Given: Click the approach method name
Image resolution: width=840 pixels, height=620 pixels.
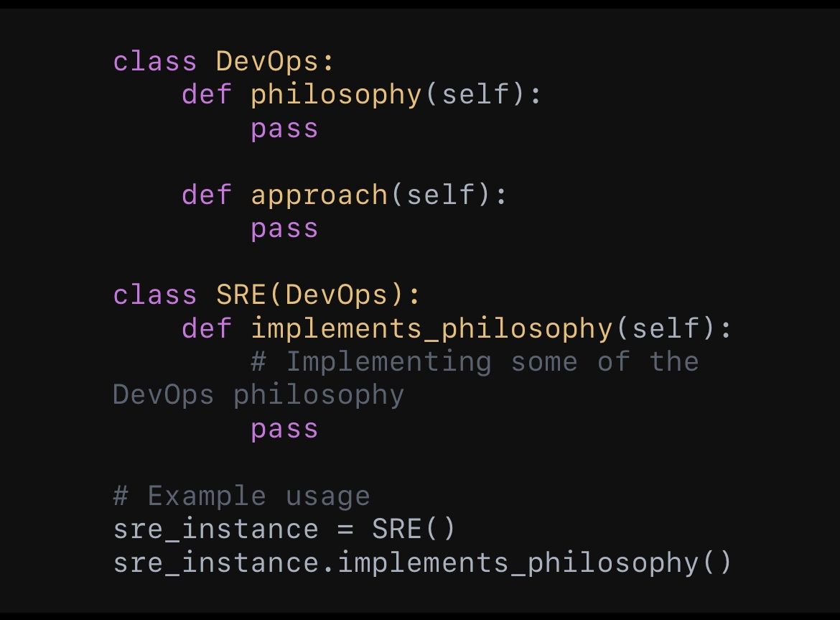Looking at the screenshot, I should click(319, 195).
